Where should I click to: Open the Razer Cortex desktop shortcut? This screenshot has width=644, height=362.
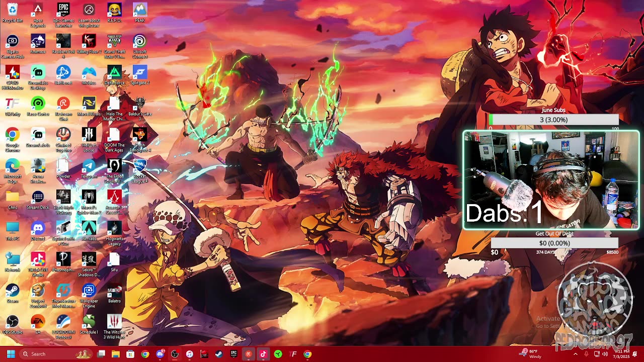pos(38,106)
